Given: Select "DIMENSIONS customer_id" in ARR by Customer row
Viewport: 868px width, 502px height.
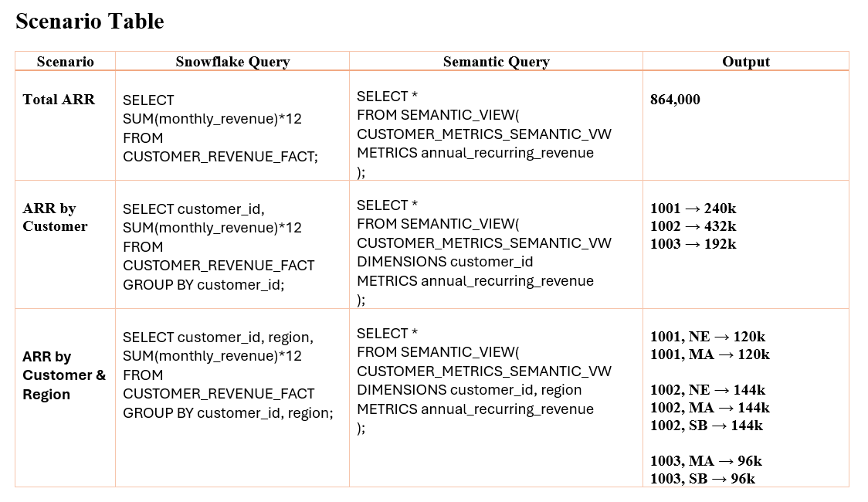Looking at the screenshot, I should pyautogui.click(x=445, y=262).
